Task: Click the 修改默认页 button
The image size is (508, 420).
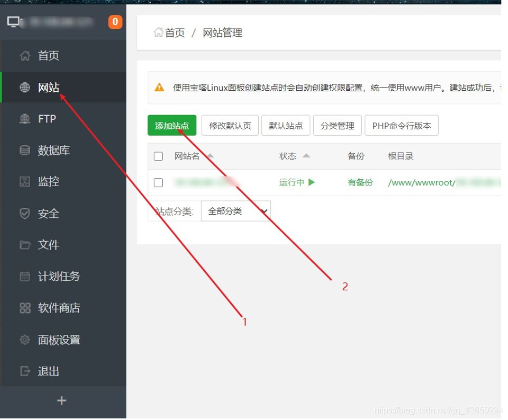Action: [x=230, y=126]
